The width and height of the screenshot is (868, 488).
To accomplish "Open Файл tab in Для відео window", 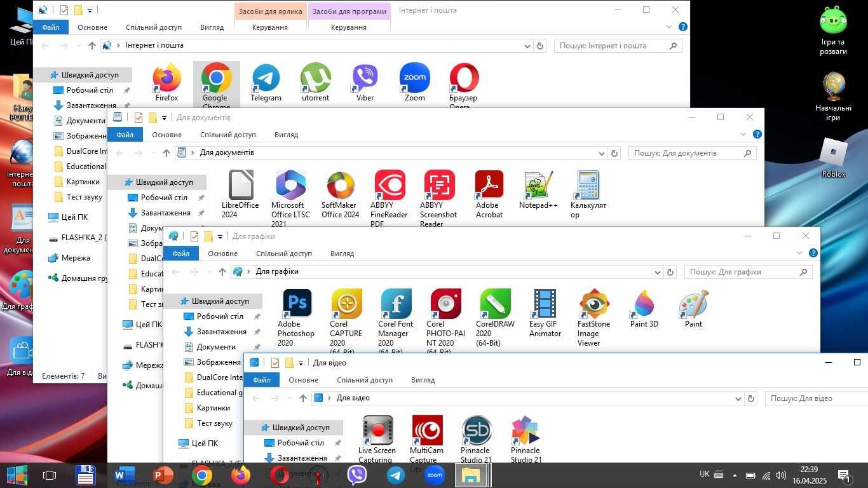I will pyautogui.click(x=261, y=380).
